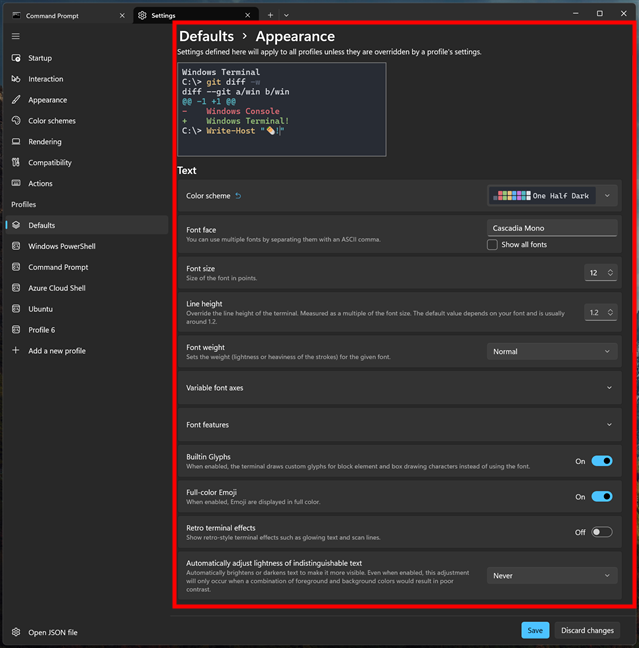Open a new tab with the plus button

(x=270, y=15)
